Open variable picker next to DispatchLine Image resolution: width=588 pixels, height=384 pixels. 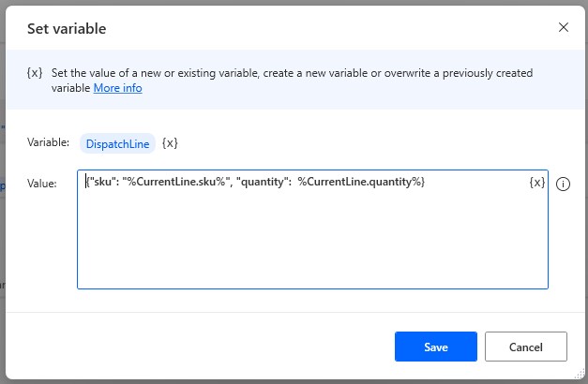(x=170, y=143)
